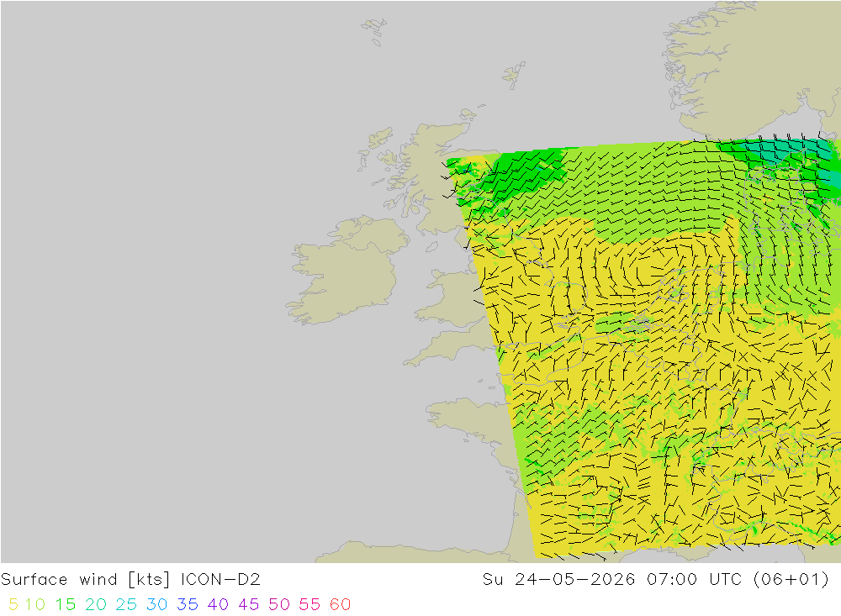
Task: Click the '20' knots legend value
Action: pos(96,604)
